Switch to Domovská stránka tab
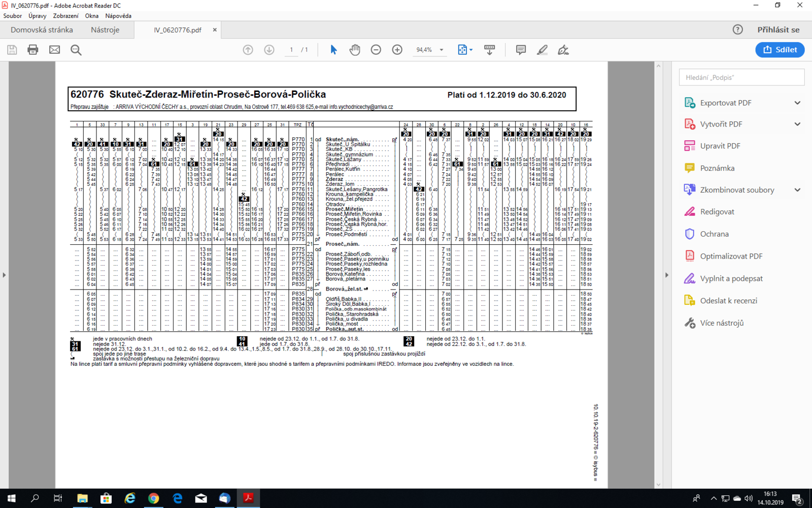This screenshot has height=508, width=812. 42,29
